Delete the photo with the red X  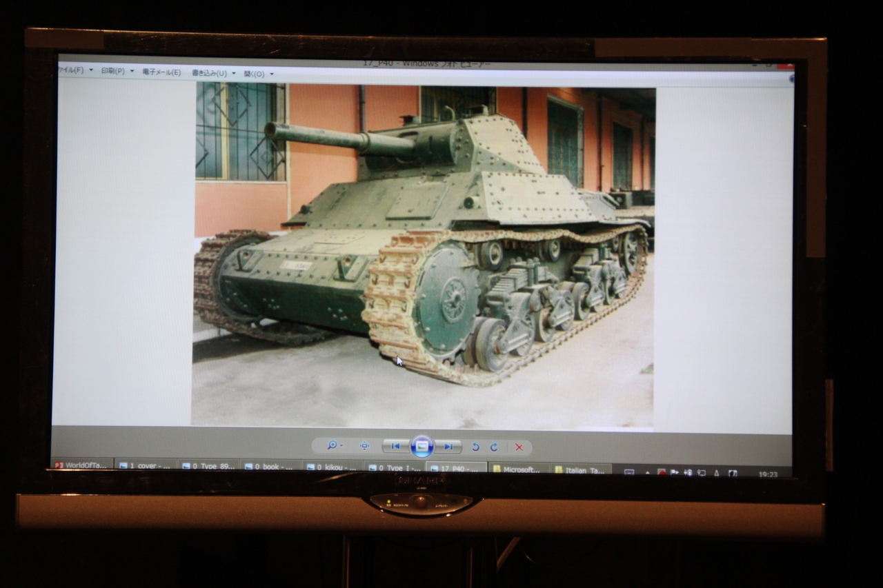[519, 447]
